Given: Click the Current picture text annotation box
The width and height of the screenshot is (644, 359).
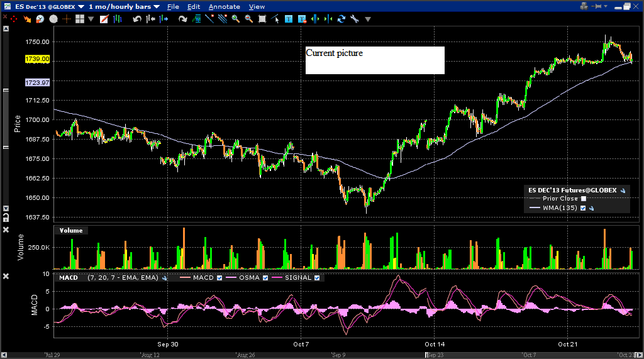Looking at the screenshot, I should pos(375,60).
